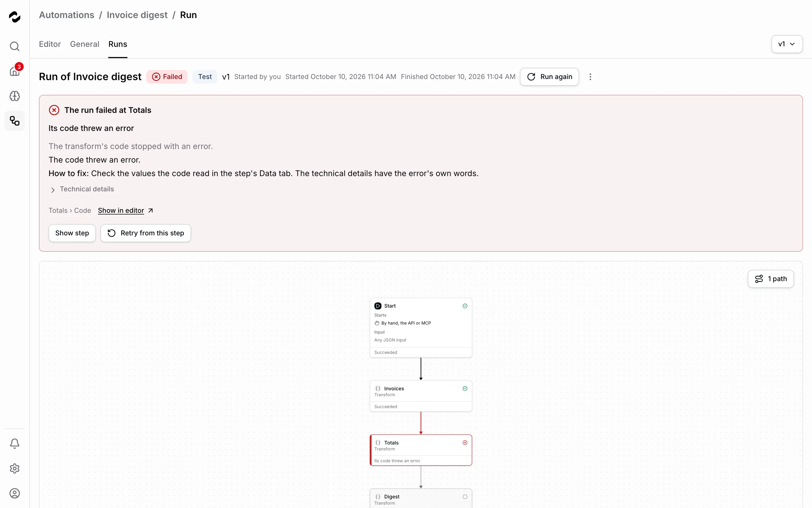
Task: Open the home icon with 3 notifications
Action: coord(14,71)
